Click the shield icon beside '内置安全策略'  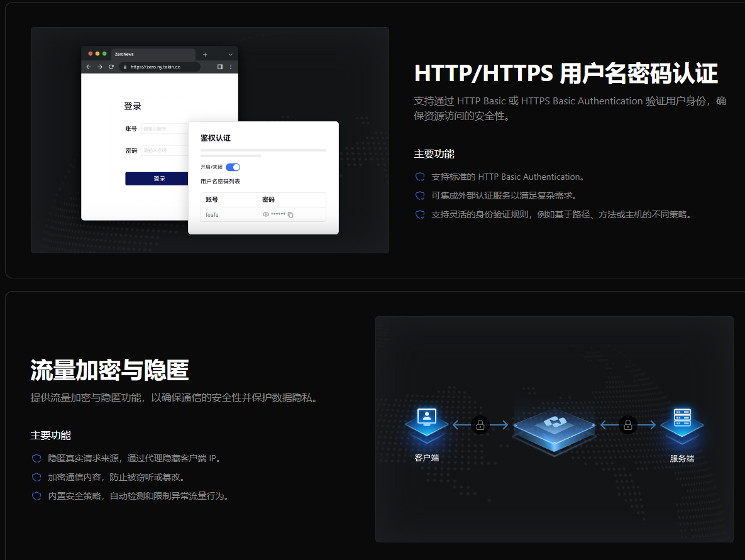pyautogui.click(x=36, y=497)
